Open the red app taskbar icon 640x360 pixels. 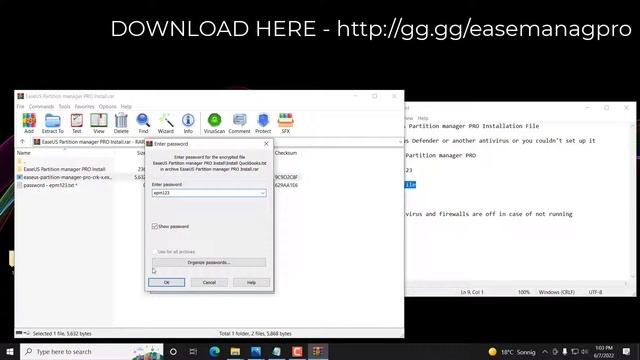297,351
